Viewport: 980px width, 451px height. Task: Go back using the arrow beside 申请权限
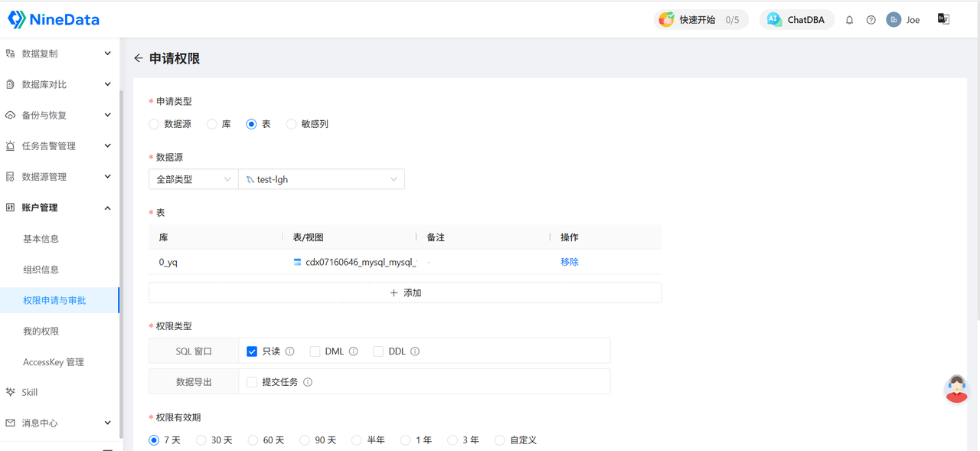139,58
